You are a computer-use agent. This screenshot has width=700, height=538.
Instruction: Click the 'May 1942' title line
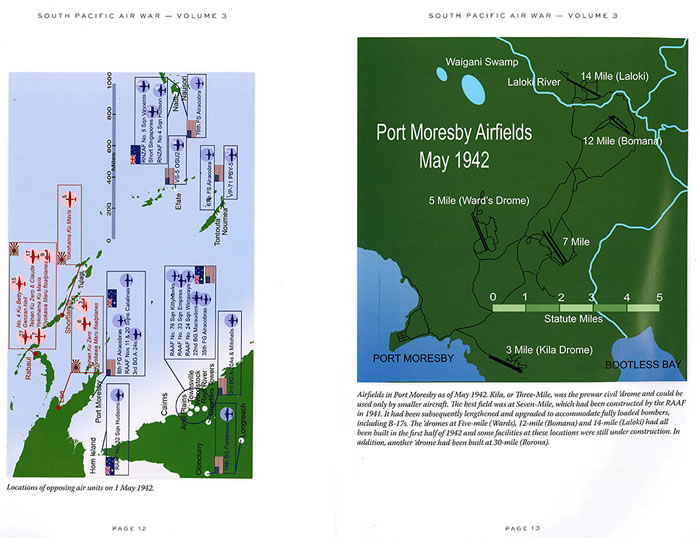(454, 160)
